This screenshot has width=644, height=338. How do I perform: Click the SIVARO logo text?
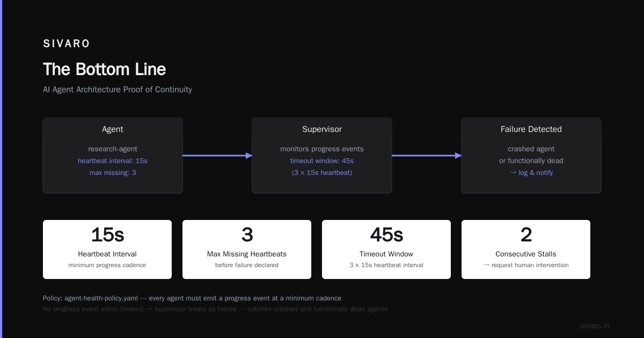pos(67,44)
